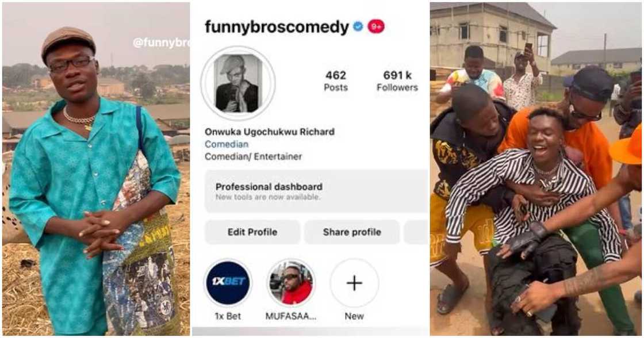Open the funnybroscomedy account switcher

(x=277, y=27)
